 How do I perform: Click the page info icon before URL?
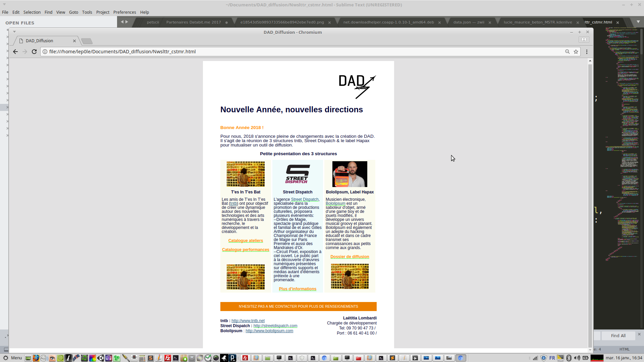pos(45,52)
